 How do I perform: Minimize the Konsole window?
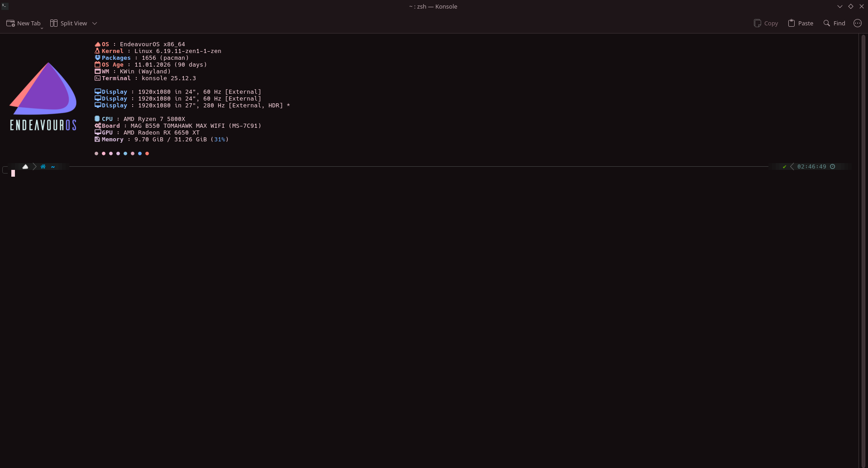pyautogui.click(x=840, y=6)
